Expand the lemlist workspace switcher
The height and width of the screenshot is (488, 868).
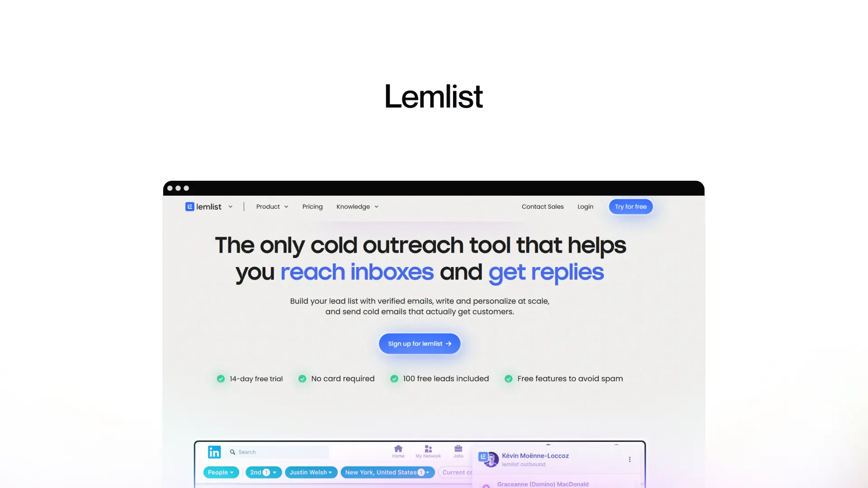tap(230, 206)
